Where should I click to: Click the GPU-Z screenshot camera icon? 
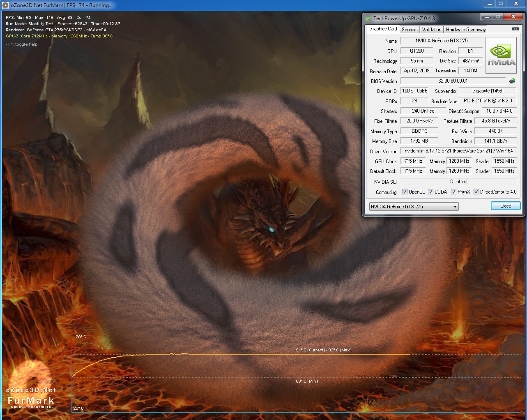(515, 29)
